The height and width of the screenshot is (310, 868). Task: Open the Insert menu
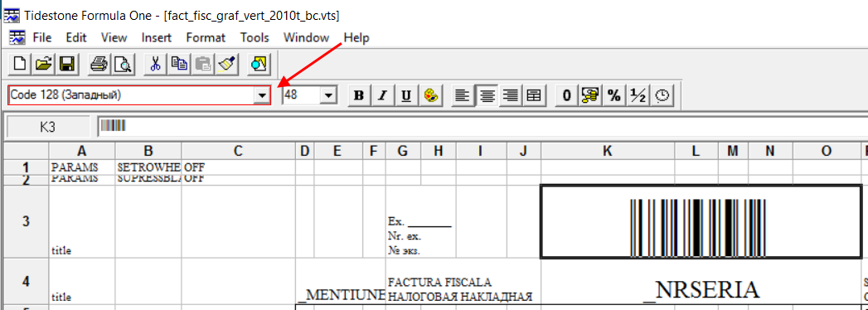click(x=157, y=37)
